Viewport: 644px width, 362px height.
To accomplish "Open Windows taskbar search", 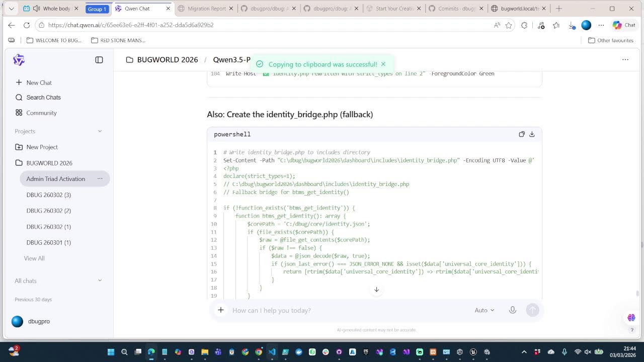I will (x=124, y=352).
